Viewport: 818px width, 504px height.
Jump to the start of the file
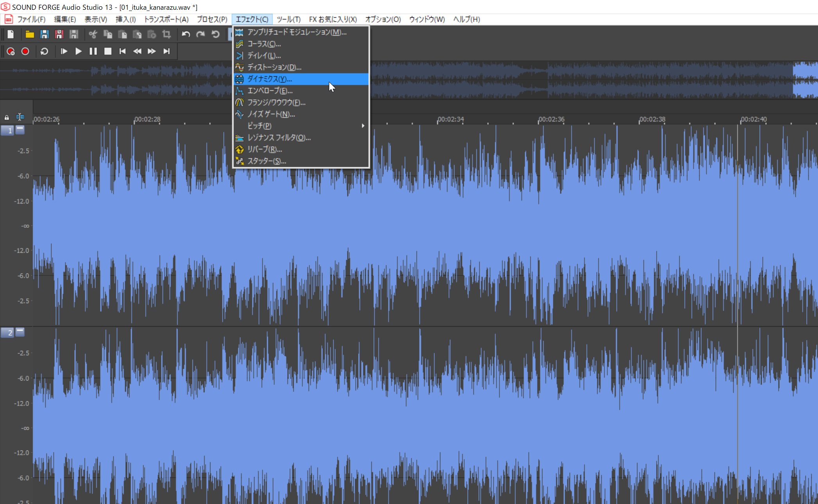tap(122, 51)
